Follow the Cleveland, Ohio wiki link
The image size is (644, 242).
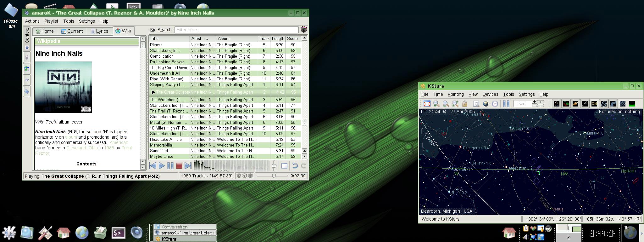coord(82,148)
